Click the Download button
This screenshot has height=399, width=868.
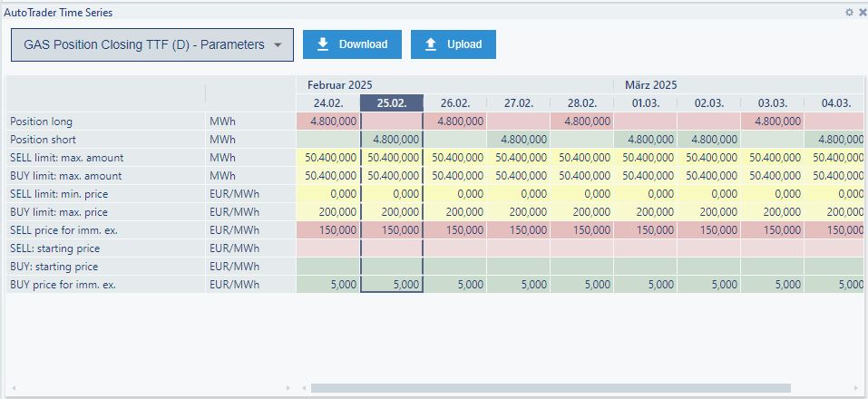point(352,44)
